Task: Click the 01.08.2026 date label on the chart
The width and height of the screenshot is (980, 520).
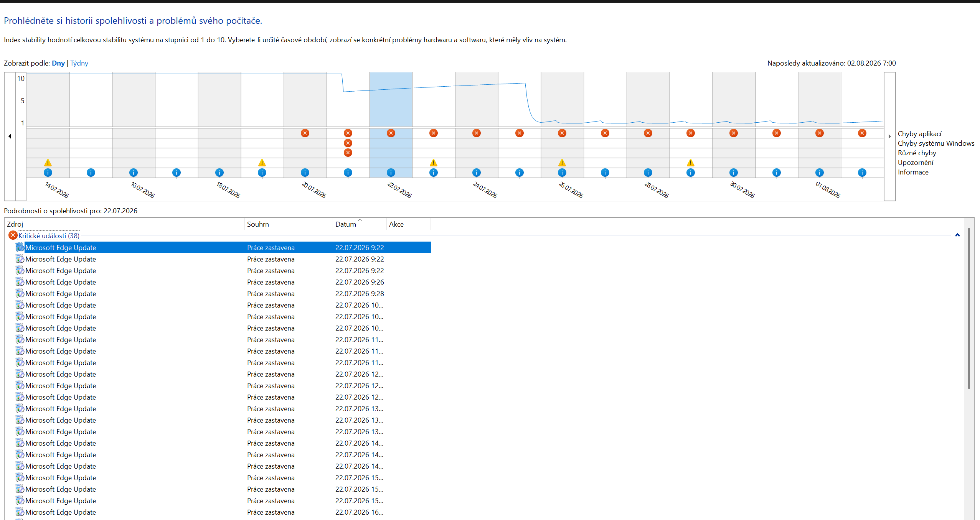Action: (828, 190)
